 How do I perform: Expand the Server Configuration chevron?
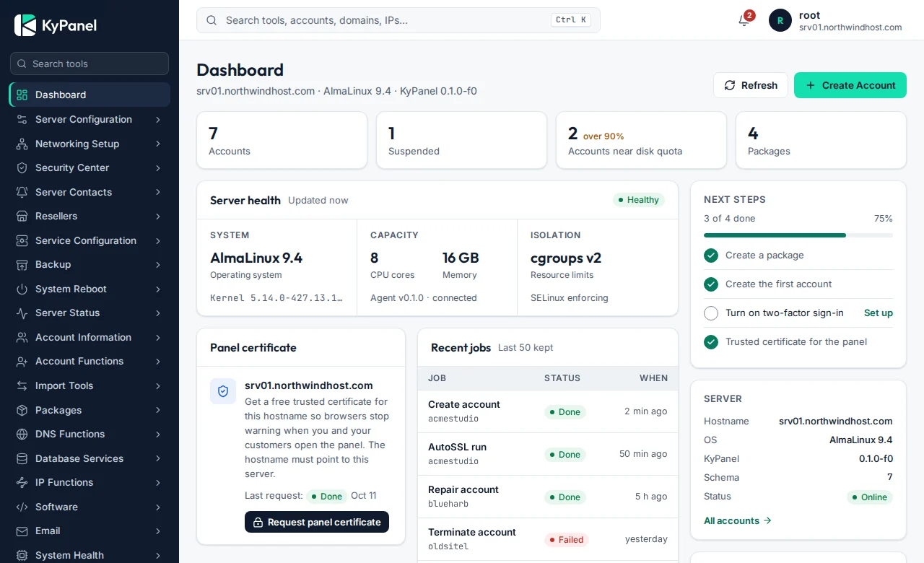[x=157, y=119]
